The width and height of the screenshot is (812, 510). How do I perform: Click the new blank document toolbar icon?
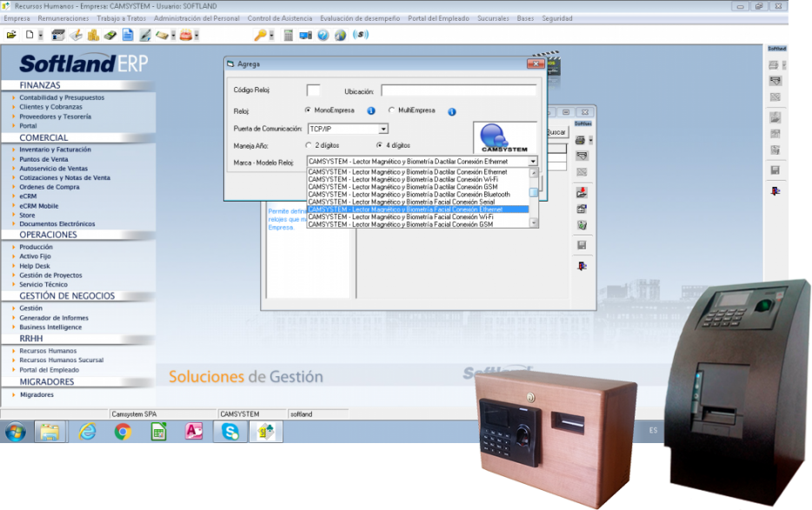tap(30, 35)
